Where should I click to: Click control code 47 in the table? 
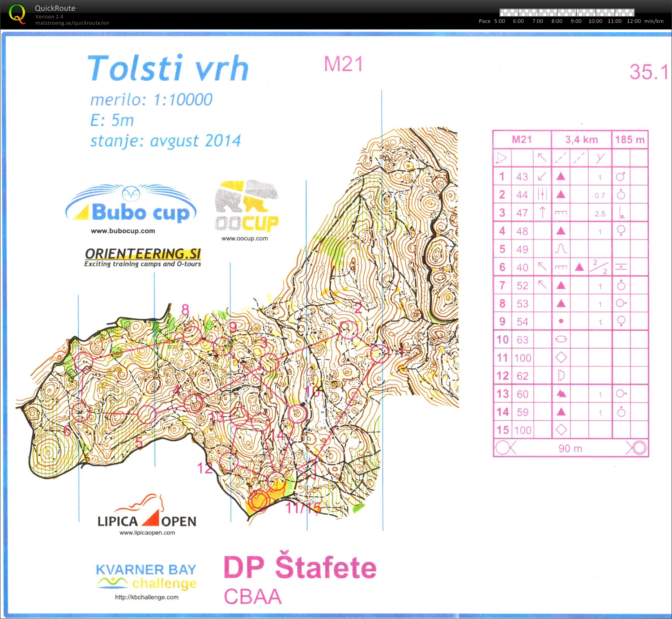click(522, 213)
